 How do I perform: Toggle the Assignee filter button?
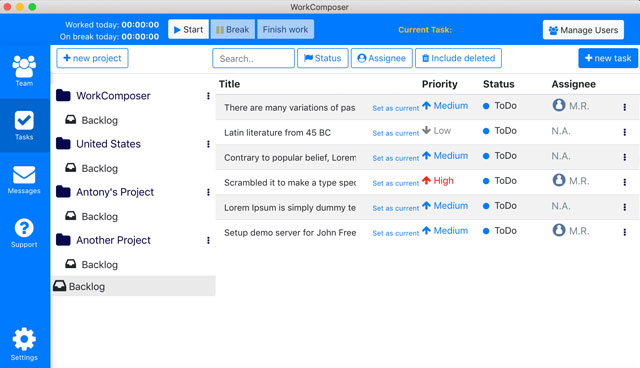coord(382,58)
